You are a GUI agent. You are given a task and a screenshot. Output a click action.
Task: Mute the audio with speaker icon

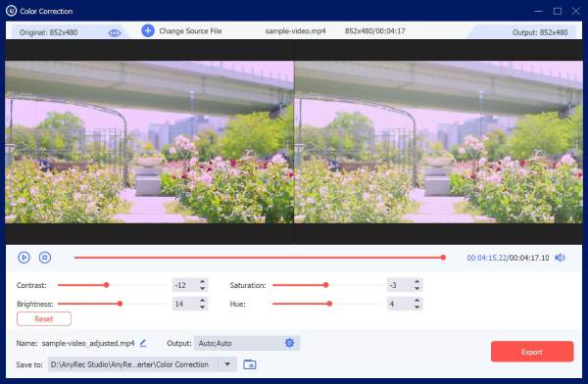tap(561, 258)
